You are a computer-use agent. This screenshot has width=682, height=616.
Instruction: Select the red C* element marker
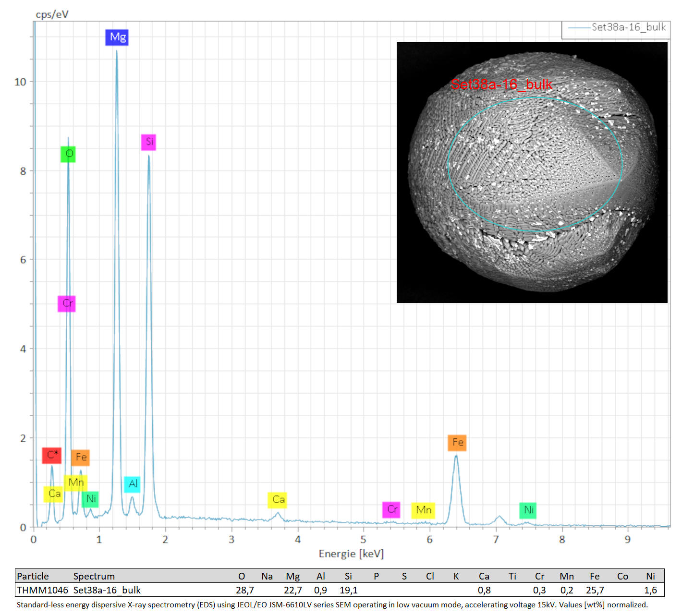tap(52, 455)
